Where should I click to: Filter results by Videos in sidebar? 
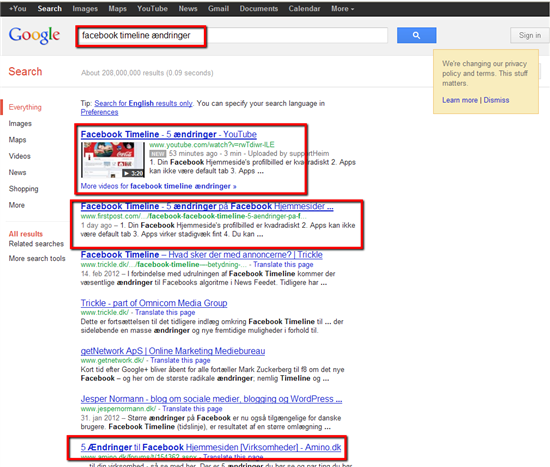20,156
